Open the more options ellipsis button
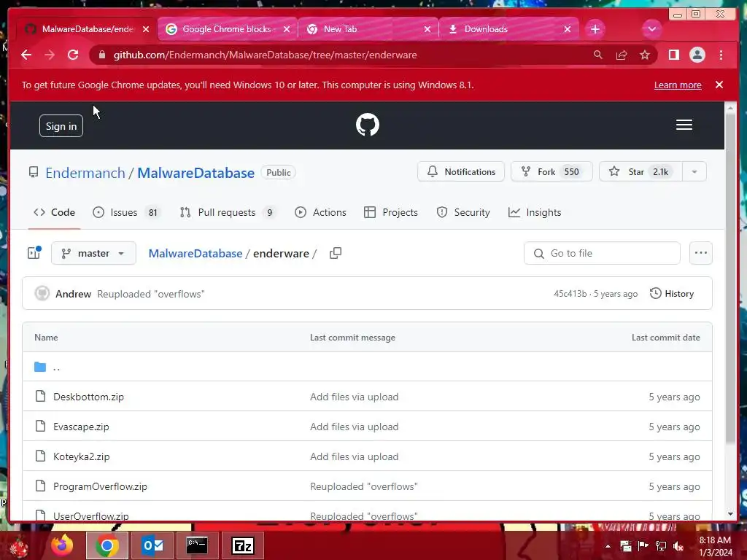This screenshot has width=747, height=560. pyautogui.click(x=700, y=253)
